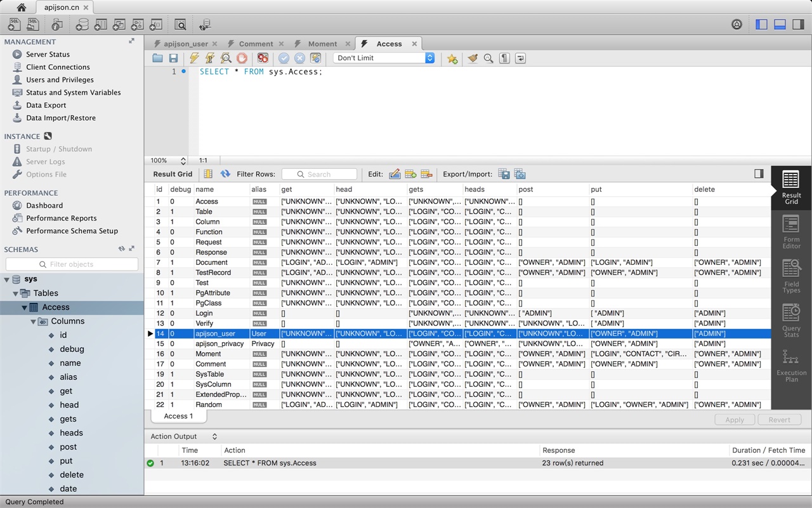
Task: Collapse the sys schema tree node
Action: pyautogui.click(x=8, y=279)
